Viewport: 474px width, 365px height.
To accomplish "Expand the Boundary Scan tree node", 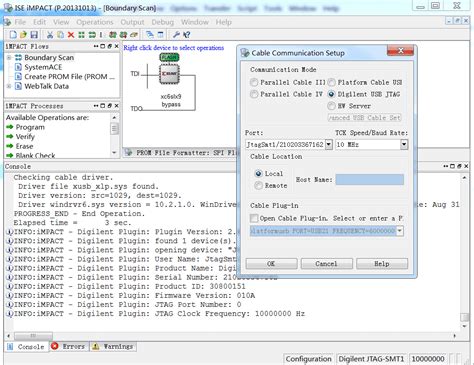I will pyautogui.click(x=9, y=58).
